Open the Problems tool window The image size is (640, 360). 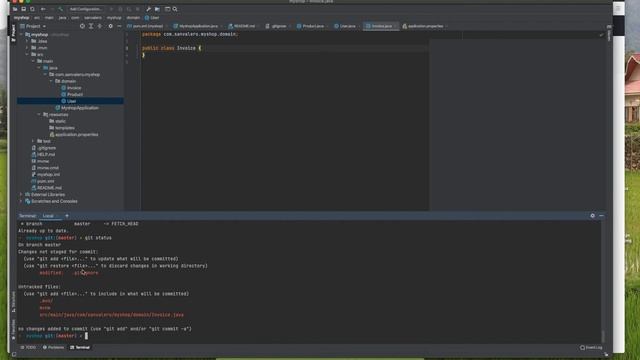53,348
